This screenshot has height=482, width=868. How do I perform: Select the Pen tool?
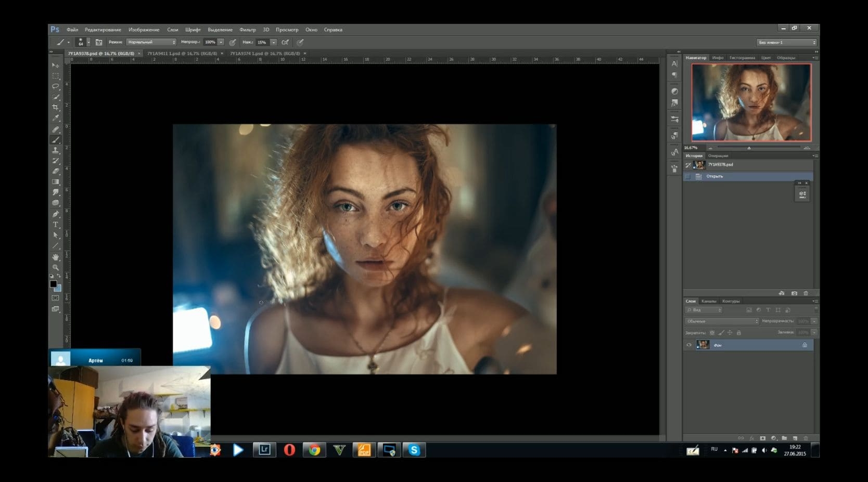(x=55, y=214)
